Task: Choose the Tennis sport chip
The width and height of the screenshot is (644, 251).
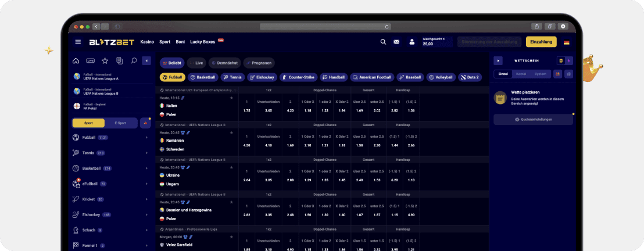Action: (233, 77)
